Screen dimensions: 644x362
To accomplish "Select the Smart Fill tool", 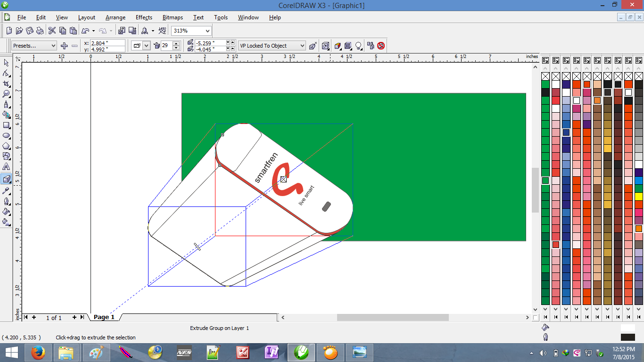I will 6,115.
